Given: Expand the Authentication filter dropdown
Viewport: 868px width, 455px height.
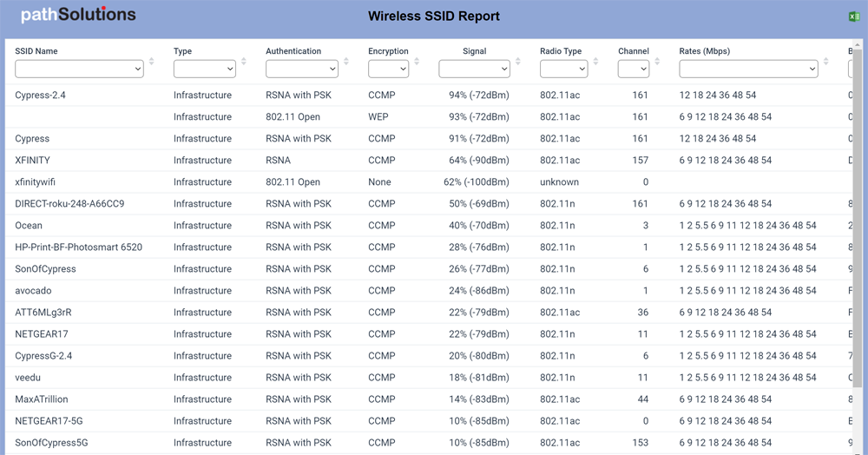Looking at the screenshot, I should (x=301, y=69).
